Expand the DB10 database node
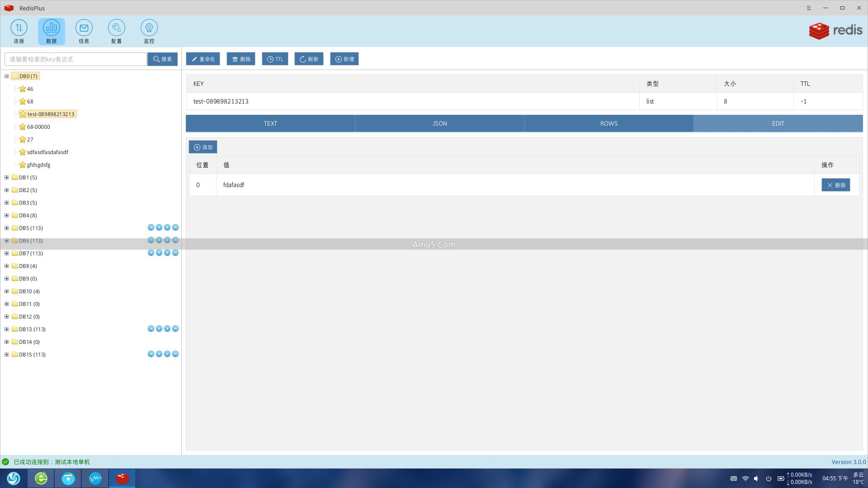 7,291
